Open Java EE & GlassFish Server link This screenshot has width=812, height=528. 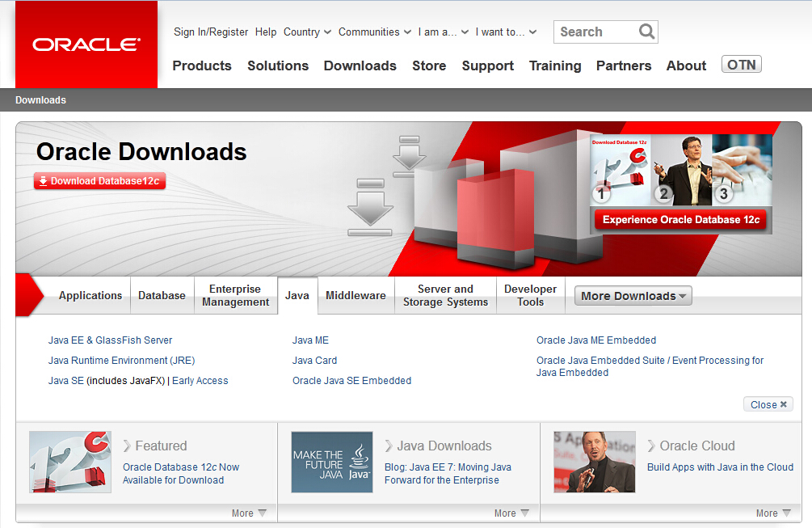(x=111, y=340)
